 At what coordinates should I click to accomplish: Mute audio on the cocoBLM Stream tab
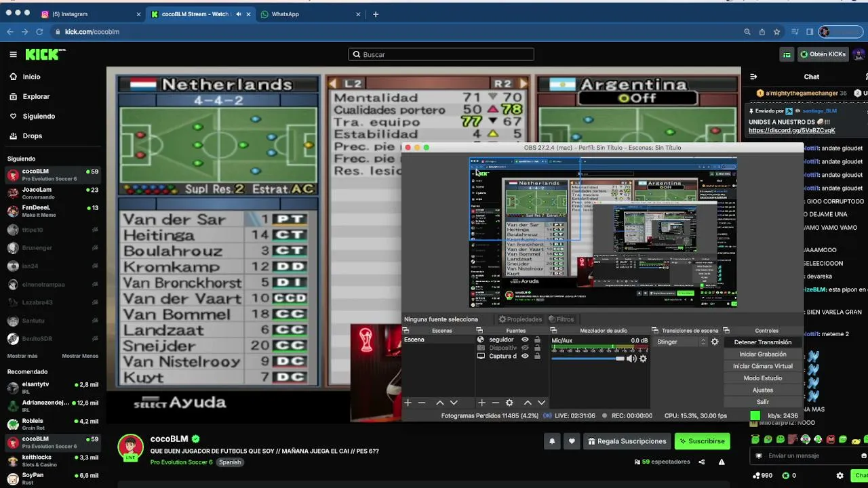pyautogui.click(x=238, y=14)
